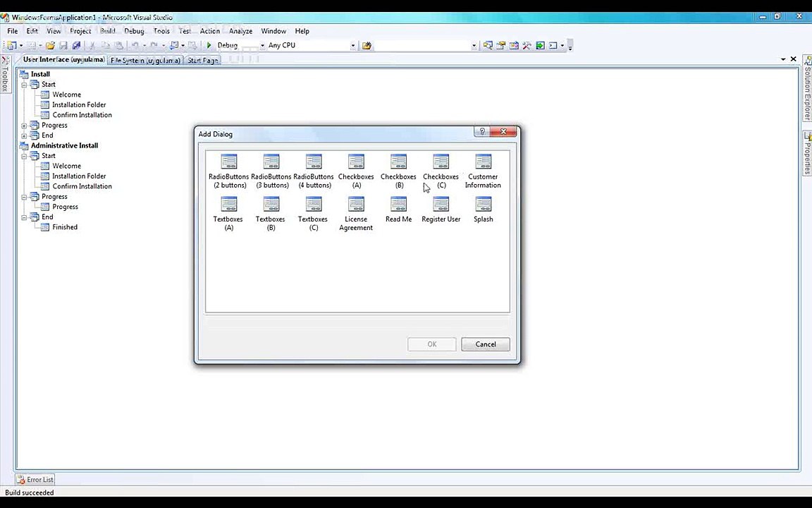
Task: Click the help question mark button
Action: (x=481, y=132)
